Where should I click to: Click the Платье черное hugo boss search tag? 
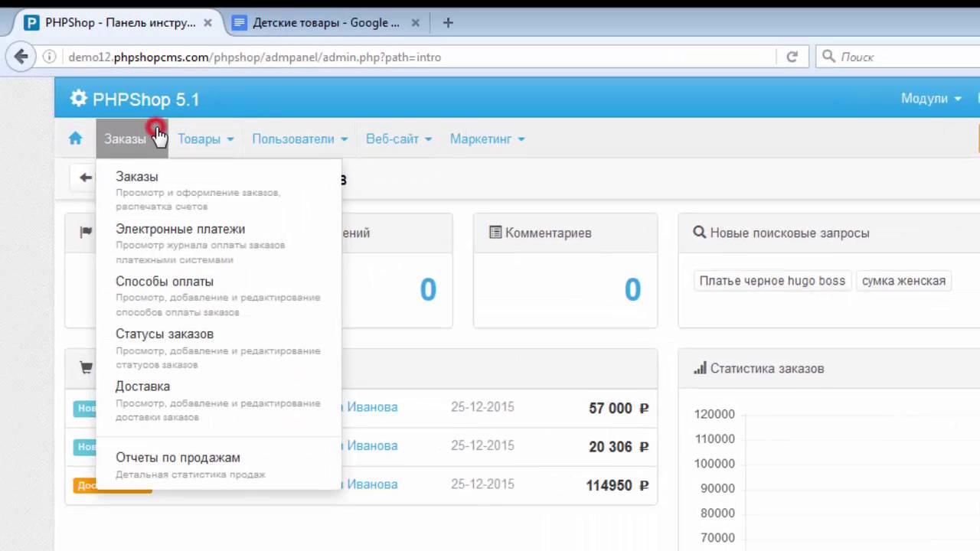[772, 281]
